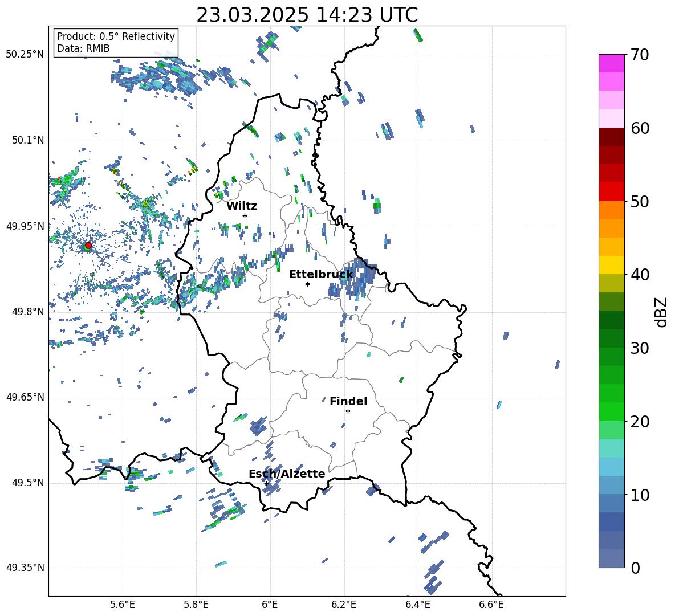Click the 49.35°N latitude label
The image size is (675, 616).
(x=25, y=568)
